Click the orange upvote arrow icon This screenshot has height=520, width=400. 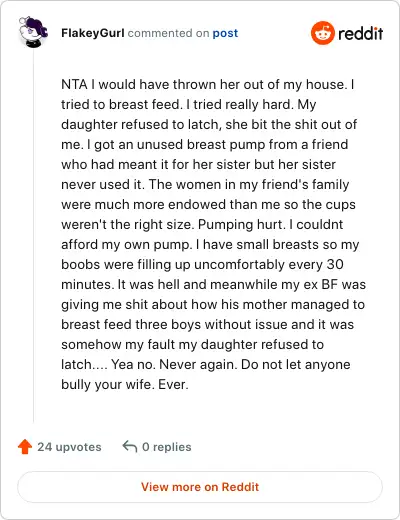pos(25,447)
